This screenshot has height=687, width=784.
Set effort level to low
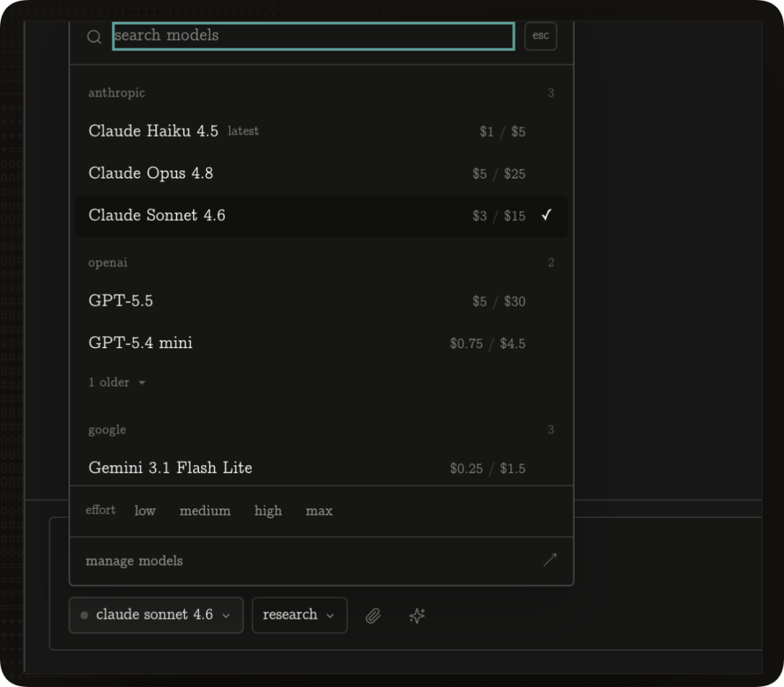[145, 511]
